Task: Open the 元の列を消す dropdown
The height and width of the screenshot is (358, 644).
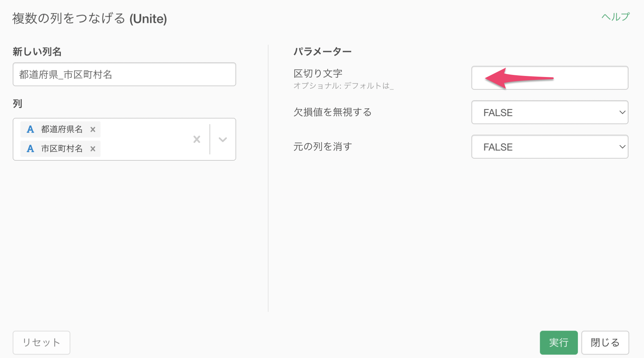Action: [x=550, y=147]
